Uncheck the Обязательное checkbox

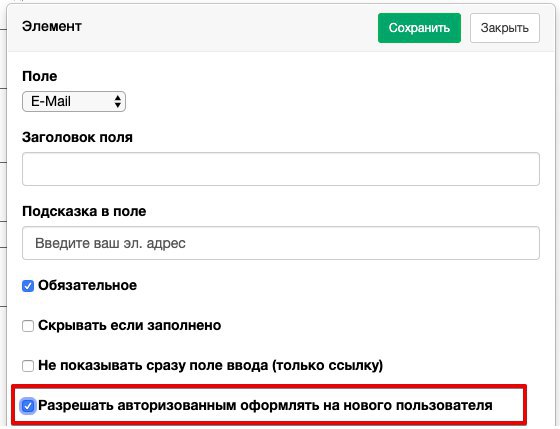click(28, 286)
